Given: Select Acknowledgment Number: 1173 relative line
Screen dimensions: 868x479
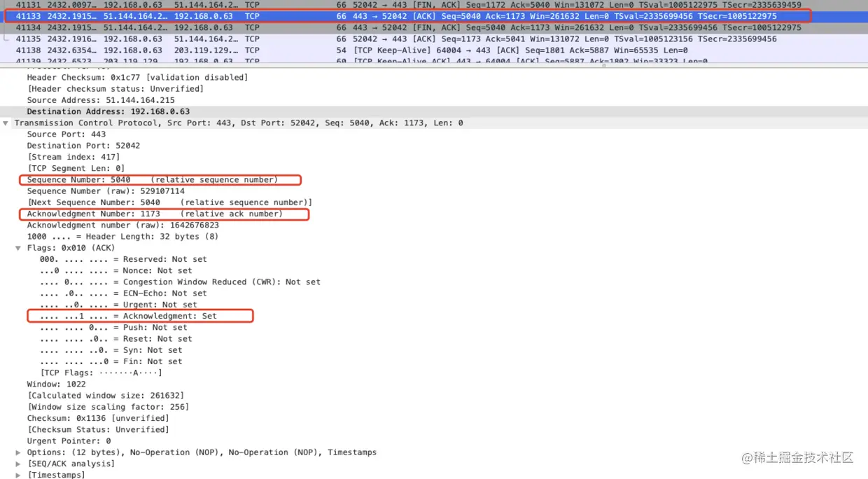Looking at the screenshot, I should 155,214.
